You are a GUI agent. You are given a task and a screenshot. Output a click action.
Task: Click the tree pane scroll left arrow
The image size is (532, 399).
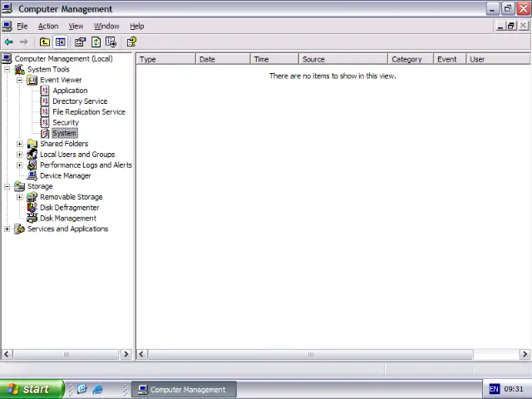pyautogui.click(x=7, y=354)
